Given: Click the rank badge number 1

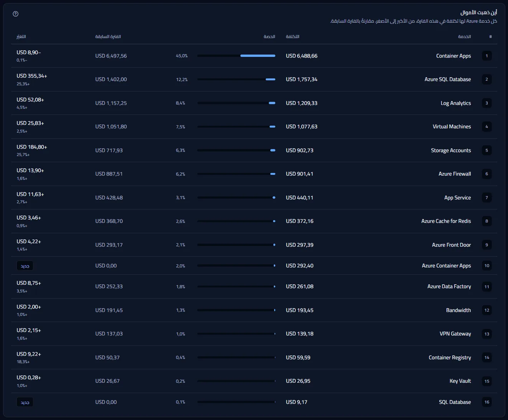Looking at the screenshot, I should (486, 56).
